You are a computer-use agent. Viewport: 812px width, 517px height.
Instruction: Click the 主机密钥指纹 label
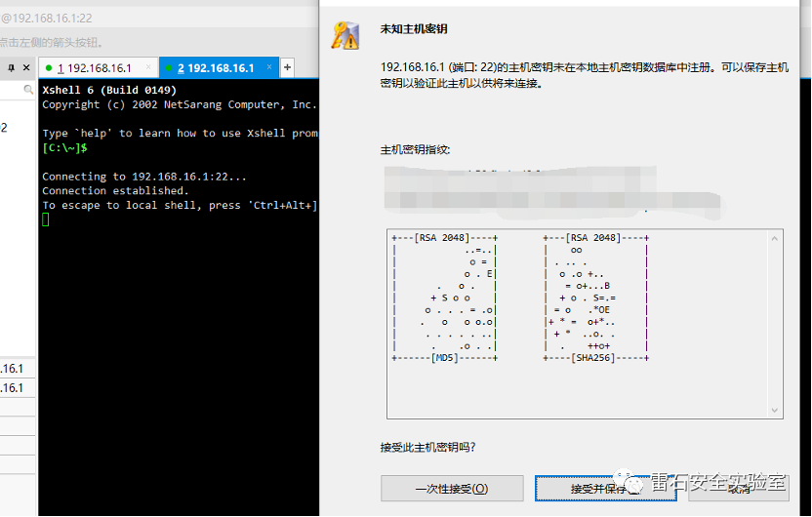pos(415,150)
